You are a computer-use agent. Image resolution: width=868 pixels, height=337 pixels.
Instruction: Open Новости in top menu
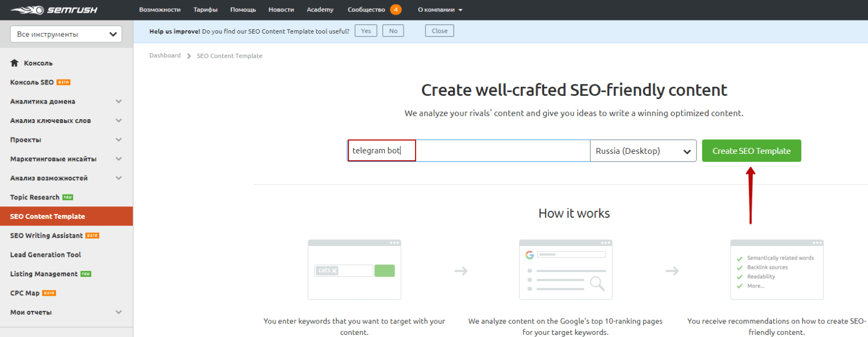tap(281, 10)
